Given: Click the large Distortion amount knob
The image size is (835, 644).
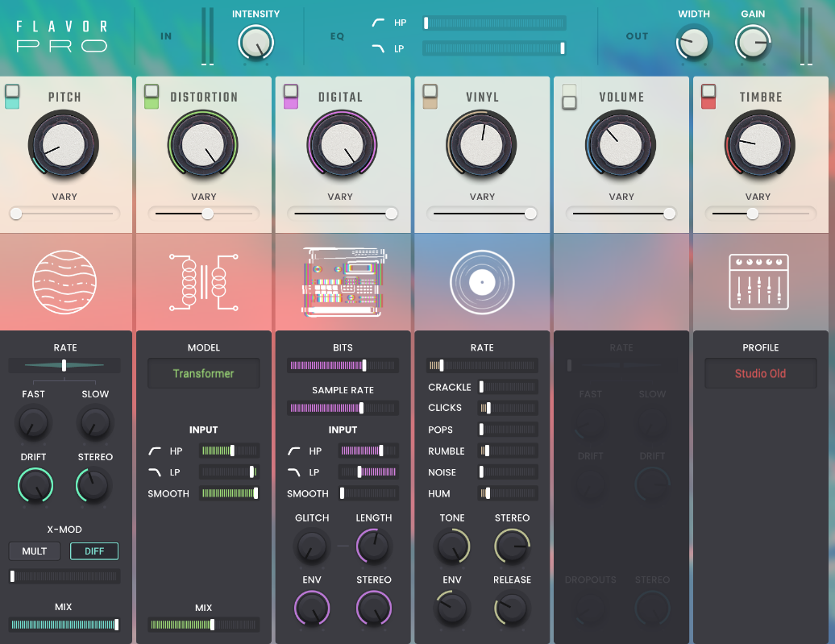Looking at the screenshot, I should (203, 144).
